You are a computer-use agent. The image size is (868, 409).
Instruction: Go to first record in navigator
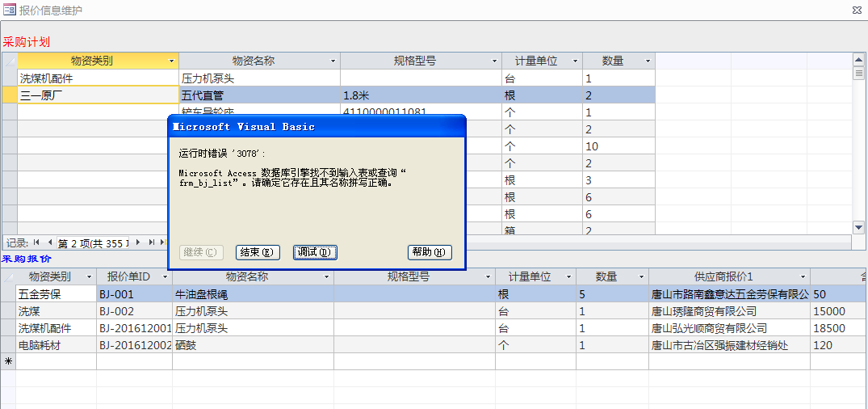pos(36,242)
